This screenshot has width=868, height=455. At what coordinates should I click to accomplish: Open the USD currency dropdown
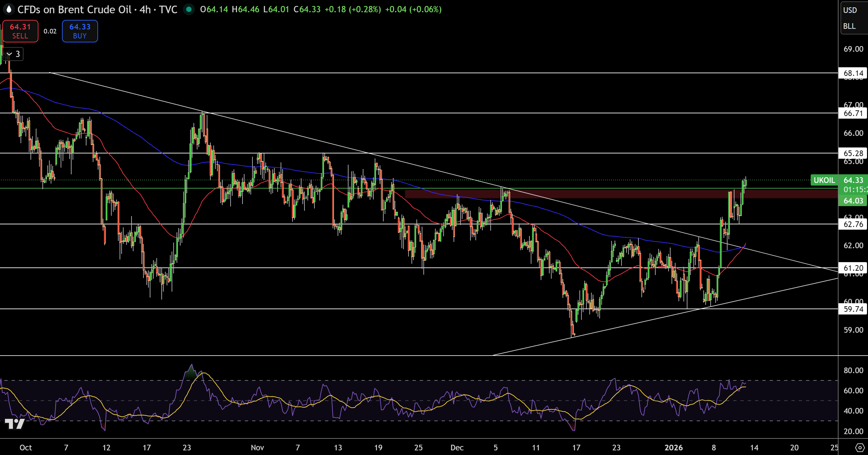point(850,10)
